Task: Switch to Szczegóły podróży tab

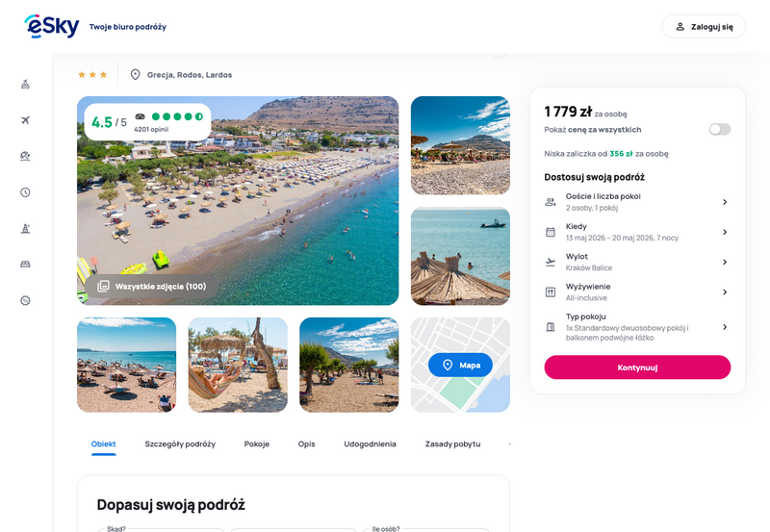Action: pos(180,443)
